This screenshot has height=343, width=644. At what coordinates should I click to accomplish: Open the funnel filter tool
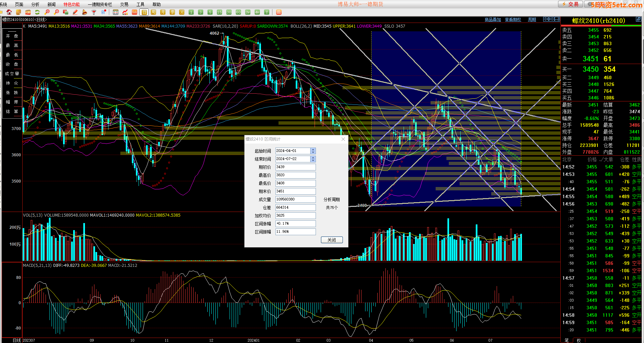click(94, 12)
